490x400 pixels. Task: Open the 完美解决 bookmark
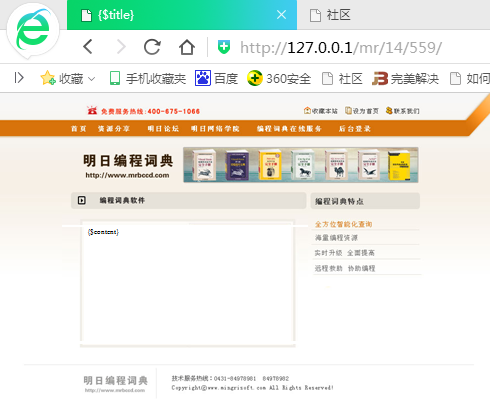coord(405,79)
